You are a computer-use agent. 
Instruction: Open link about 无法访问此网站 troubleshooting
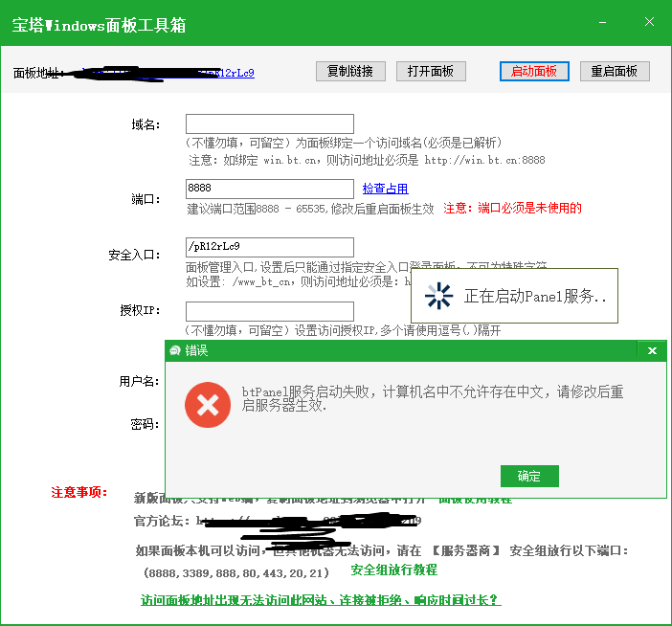click(321, 600)
